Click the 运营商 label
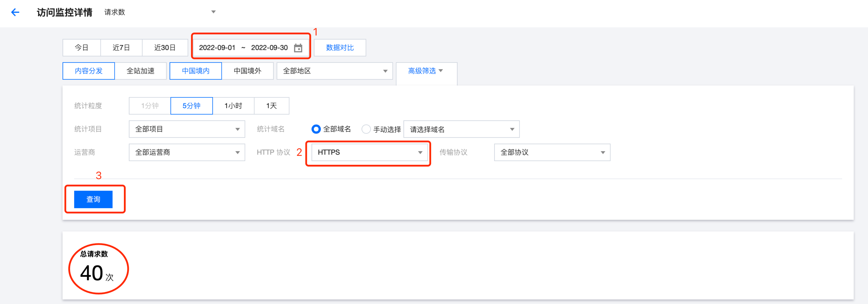 (84, 153)
